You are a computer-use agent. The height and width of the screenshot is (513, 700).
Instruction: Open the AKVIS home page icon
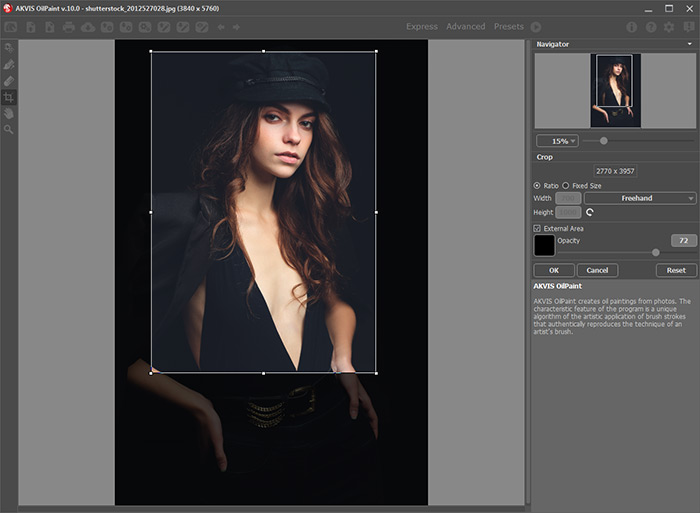pos(11,27)
